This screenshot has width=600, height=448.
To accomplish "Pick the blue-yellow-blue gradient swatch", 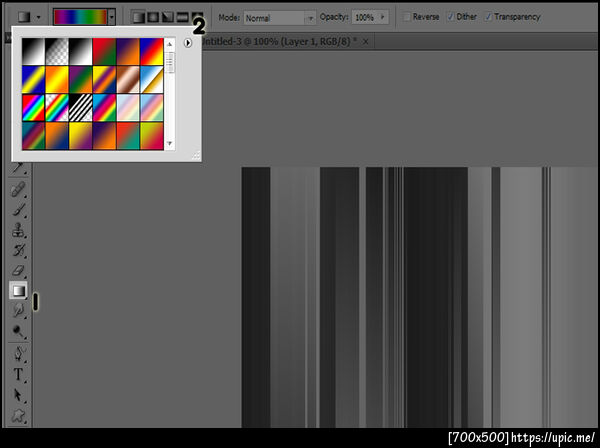I will tap(33, 80).
